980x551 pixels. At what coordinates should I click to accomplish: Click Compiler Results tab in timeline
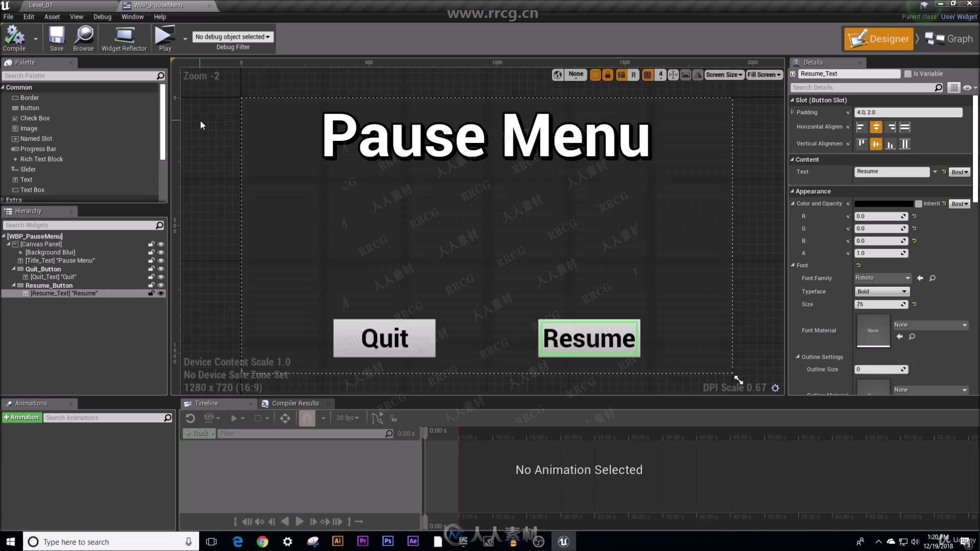tap(296, 403)
